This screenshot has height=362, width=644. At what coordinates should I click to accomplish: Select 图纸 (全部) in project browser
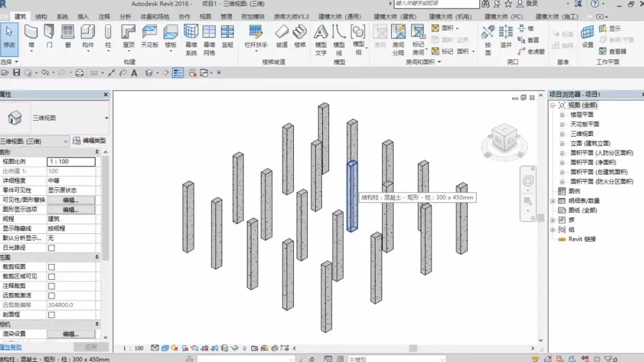tap(582, 210)
